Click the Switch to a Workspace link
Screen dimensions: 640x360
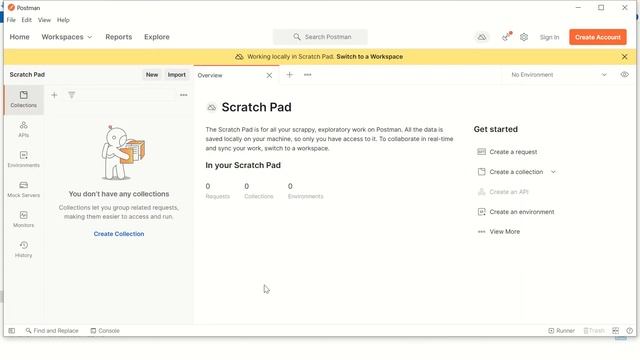pyautogui.click(x=369, y=57)
